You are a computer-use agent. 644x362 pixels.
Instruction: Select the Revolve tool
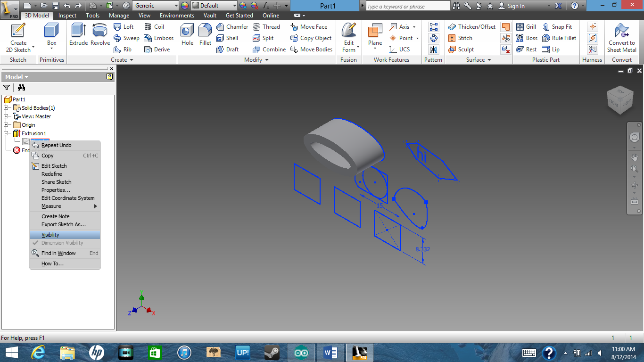click(x=100, y=38)
